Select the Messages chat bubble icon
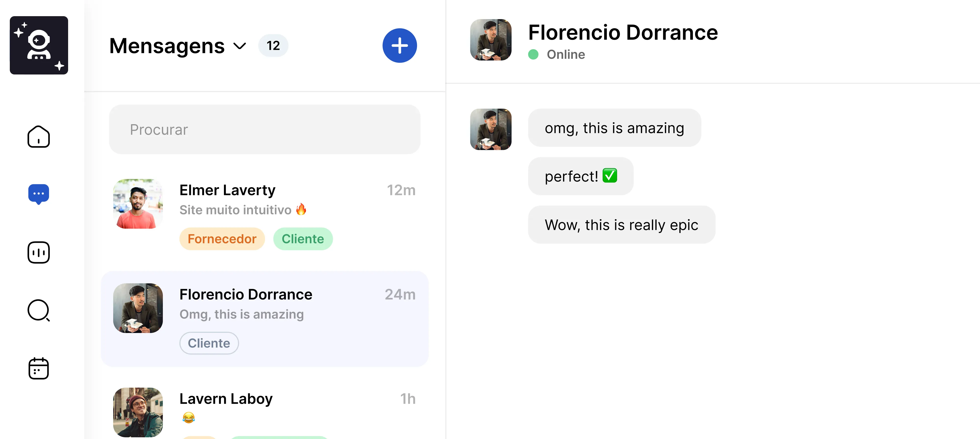 (38, 194)
